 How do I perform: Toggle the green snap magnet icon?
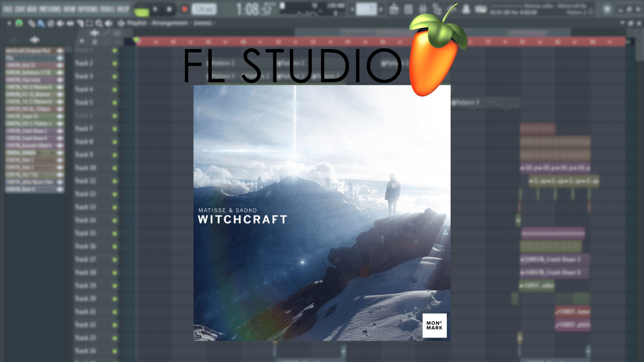(19, 23)
